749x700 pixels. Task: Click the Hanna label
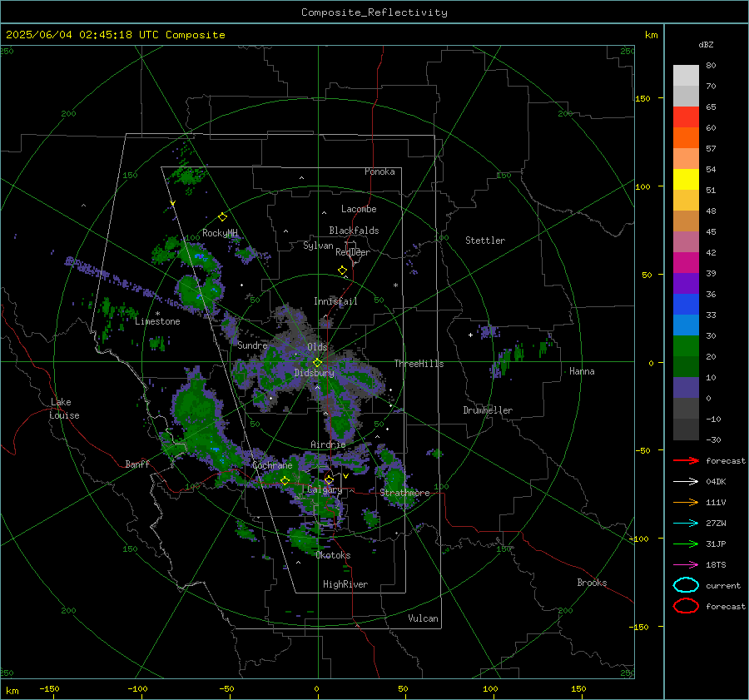coord(582,371)
